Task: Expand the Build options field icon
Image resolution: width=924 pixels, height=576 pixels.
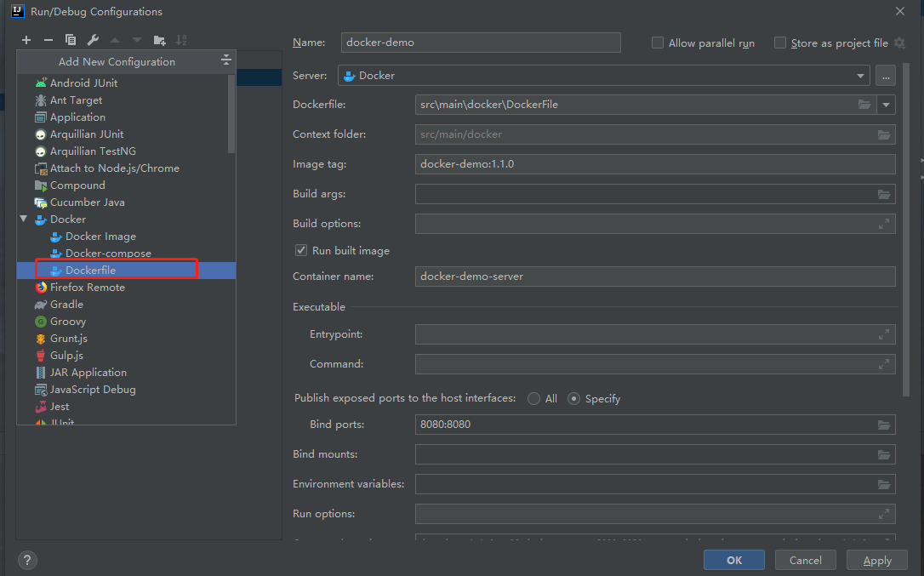Action: point(884,224)
